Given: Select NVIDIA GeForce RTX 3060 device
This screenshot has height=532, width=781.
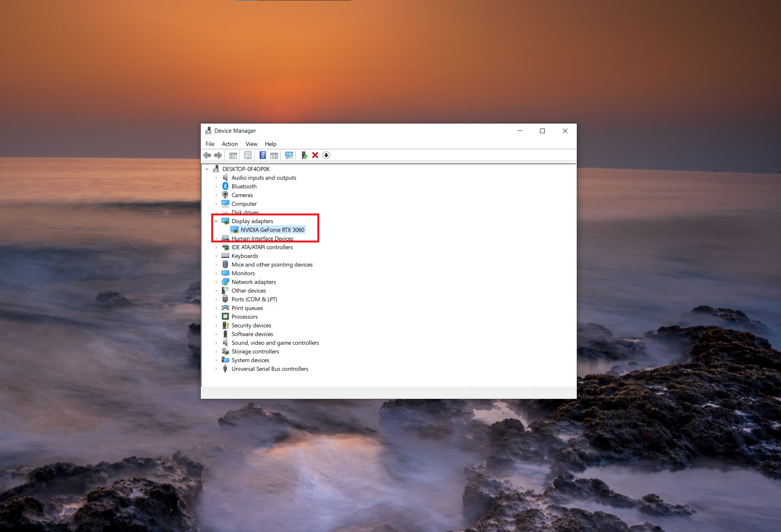Looking at the screenshot, I should click(x=272, y=230).
